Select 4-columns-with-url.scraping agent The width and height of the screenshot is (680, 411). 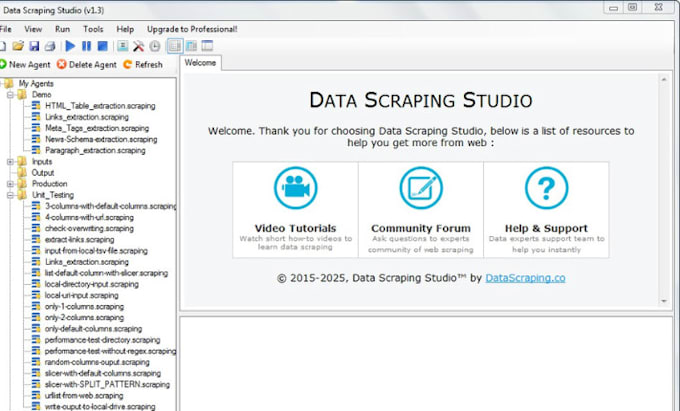(x=89, y=217)
